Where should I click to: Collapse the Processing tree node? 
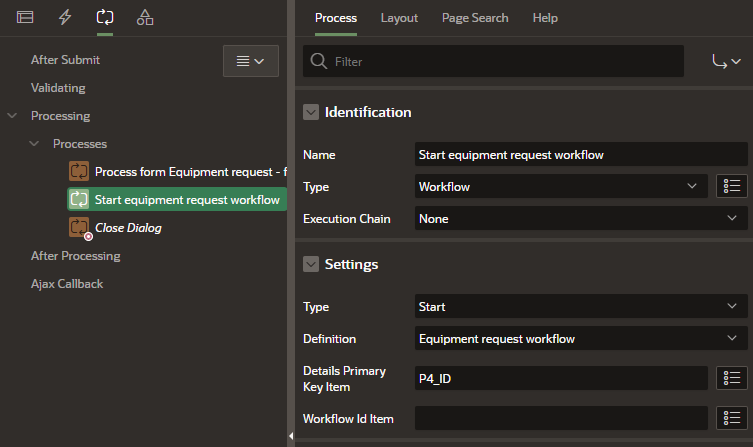(12, 116)
